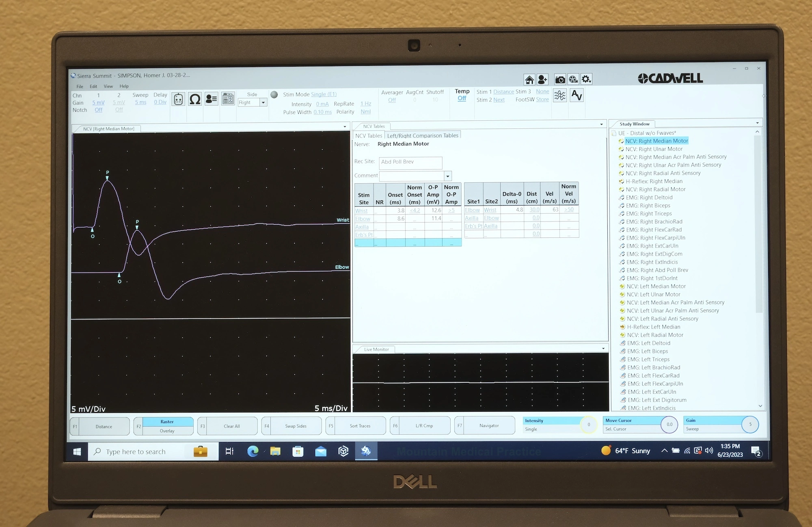The image size is (812, 527).
Task: Open the Study Window dropdown arrow
Action: coord(758,122)
